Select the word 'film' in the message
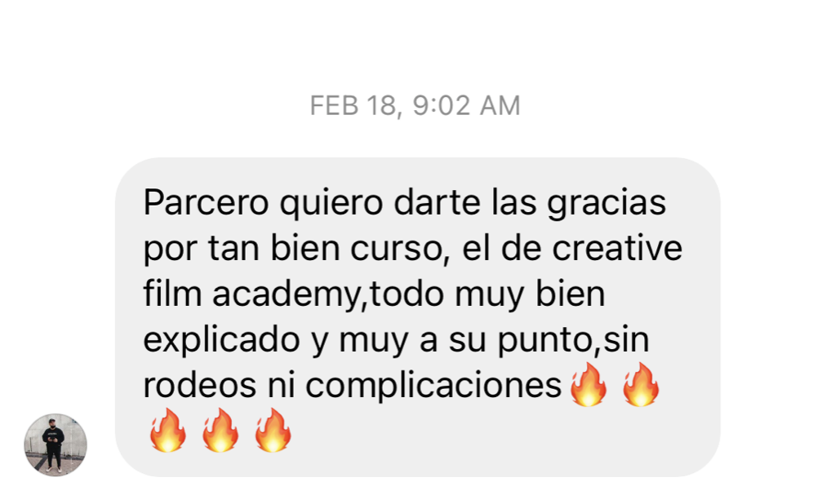The image size is (831, 504). coord(172,294)
